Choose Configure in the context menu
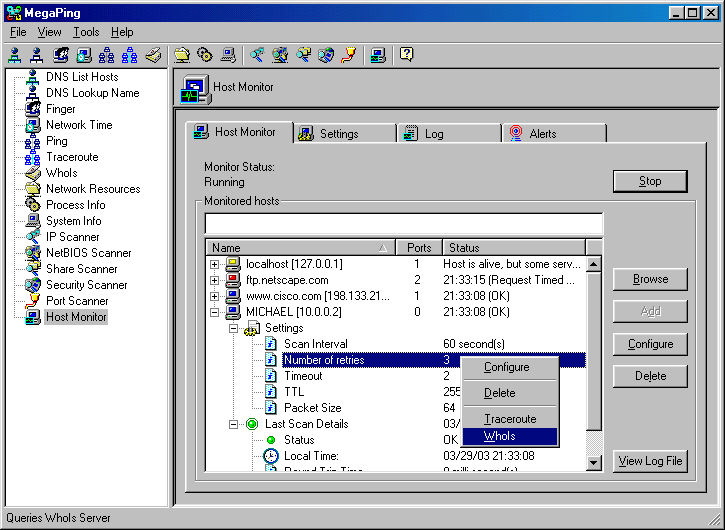 (x=510, y=367)
